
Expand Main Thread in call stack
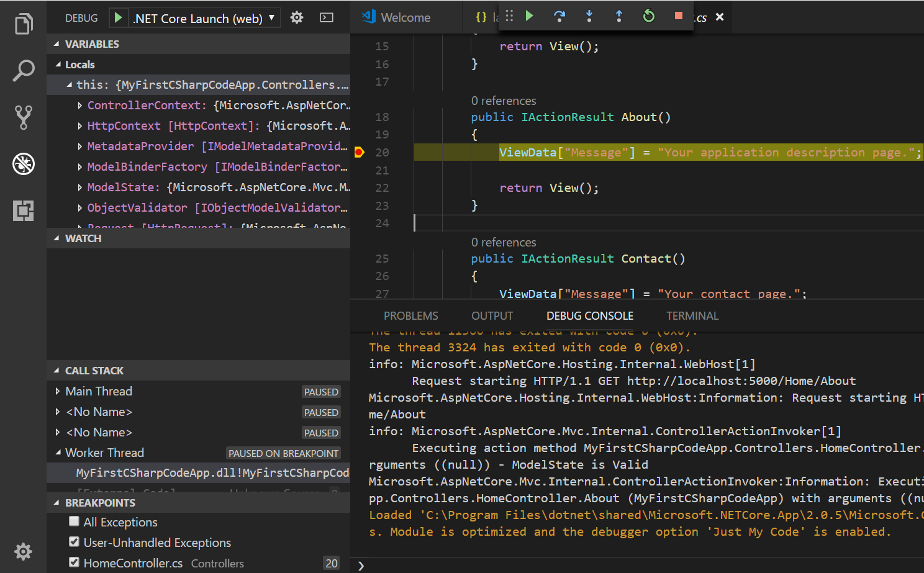click(58, 391)
